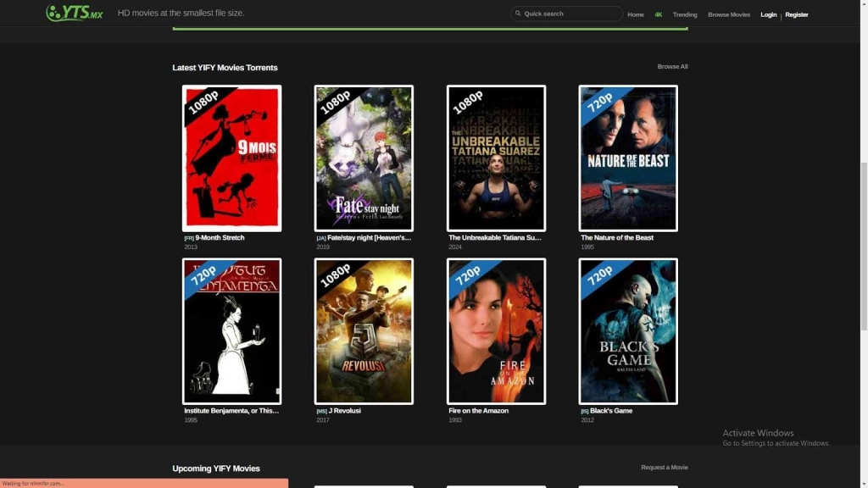Click the magnifier icon in Quick search

[x=517, y=14]
